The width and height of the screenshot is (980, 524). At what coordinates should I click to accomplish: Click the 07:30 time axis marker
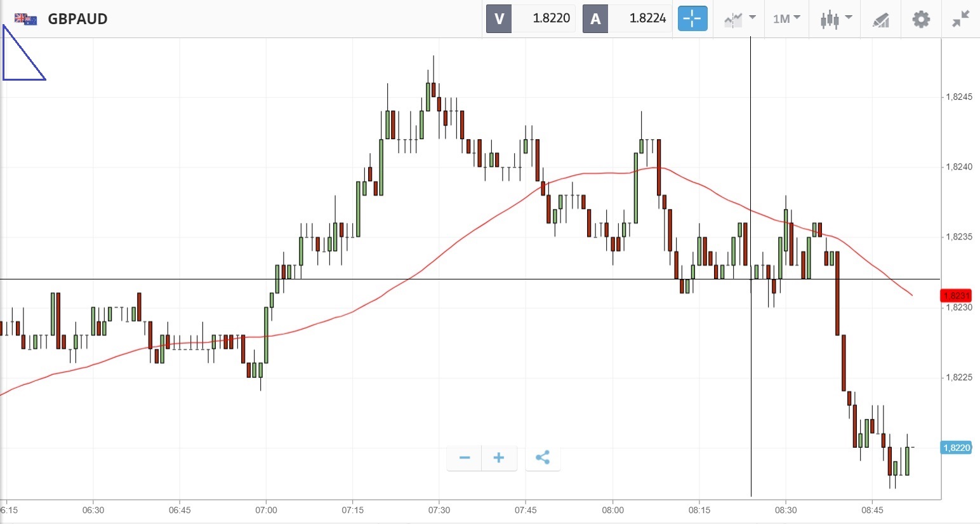click(439, 510)
